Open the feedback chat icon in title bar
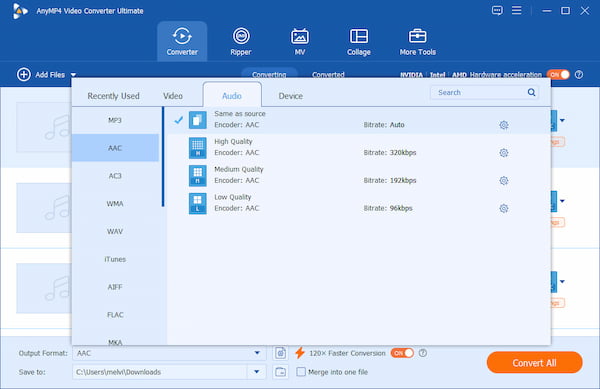 (x=497, y=10)
